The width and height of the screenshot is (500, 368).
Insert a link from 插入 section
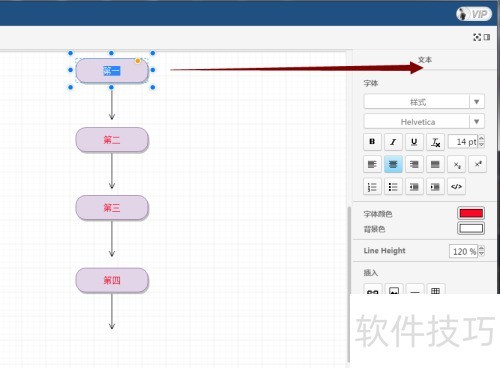372,289
